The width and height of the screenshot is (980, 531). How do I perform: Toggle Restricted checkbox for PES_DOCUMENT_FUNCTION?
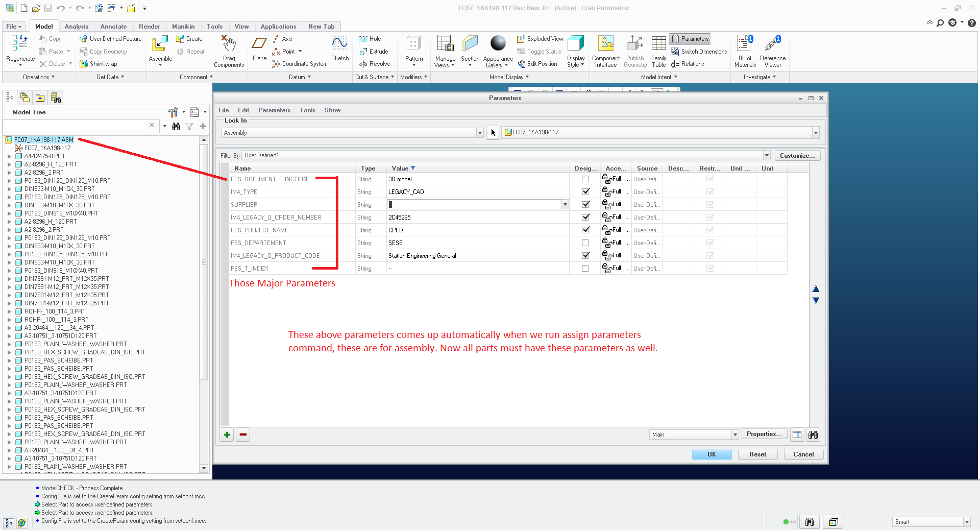click(709, 179)
